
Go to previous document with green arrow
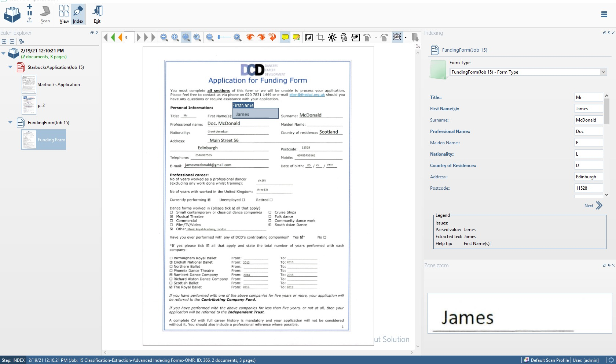point(113,37)
